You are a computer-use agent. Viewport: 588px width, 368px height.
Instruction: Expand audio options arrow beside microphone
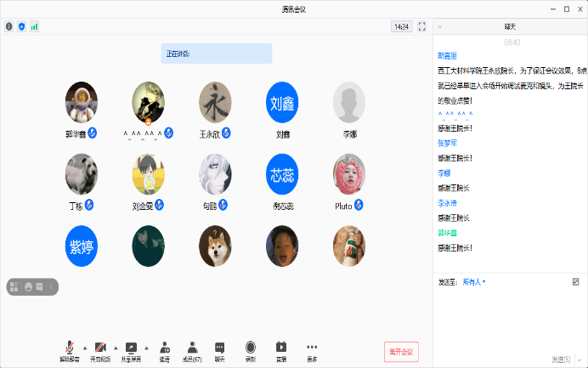pos(84,348)
